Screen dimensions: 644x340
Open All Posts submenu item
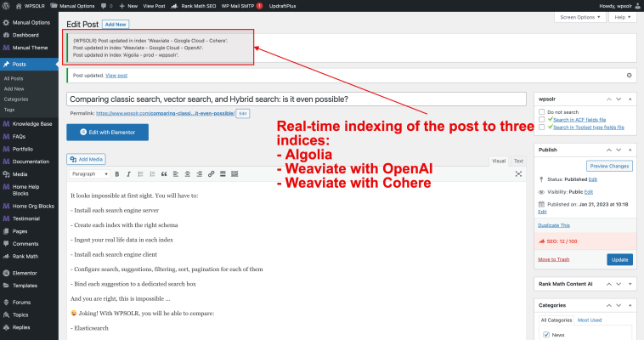[14, 78]
